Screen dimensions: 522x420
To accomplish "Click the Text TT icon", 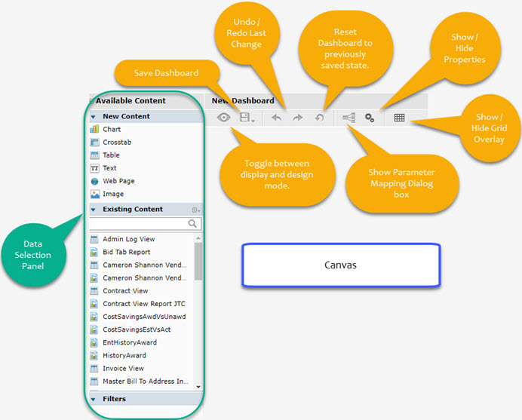I will (x=94, y=168).
